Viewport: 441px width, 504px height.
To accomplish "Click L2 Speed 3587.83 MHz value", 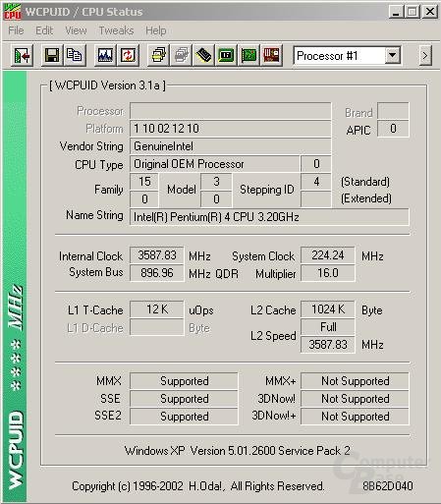I will tap(328, 345).
